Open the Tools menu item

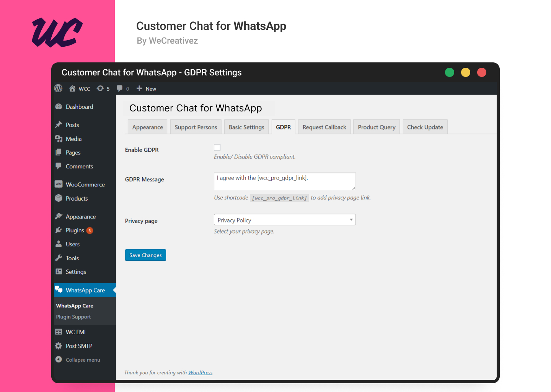72,258
